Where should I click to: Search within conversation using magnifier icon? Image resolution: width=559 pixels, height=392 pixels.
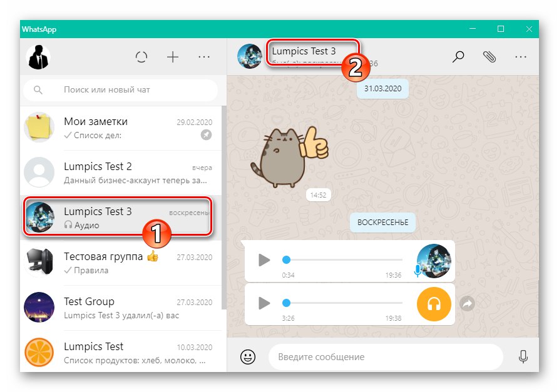[458, 57]
